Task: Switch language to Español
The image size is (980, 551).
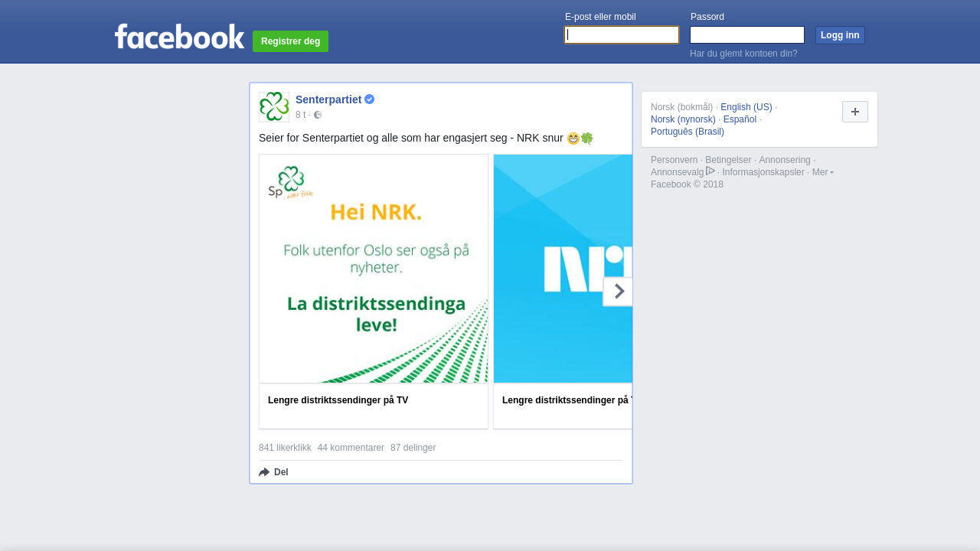Action: coord(740,119)
